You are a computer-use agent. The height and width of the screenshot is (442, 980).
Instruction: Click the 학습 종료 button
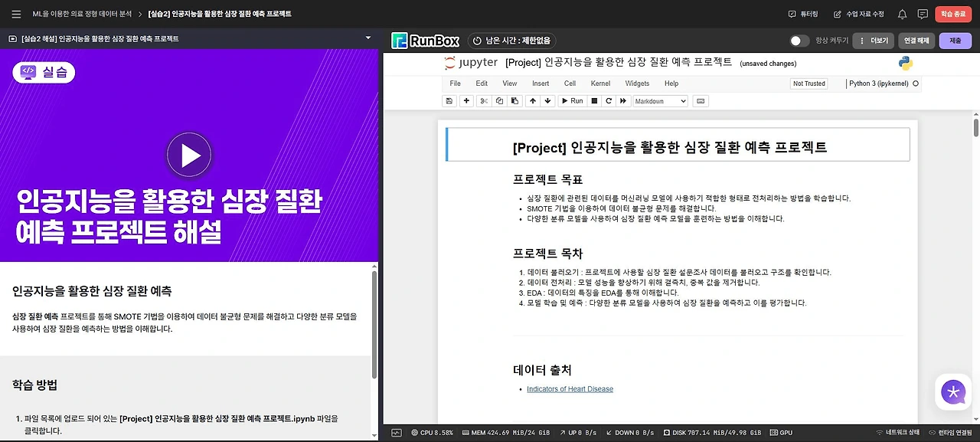953,14
